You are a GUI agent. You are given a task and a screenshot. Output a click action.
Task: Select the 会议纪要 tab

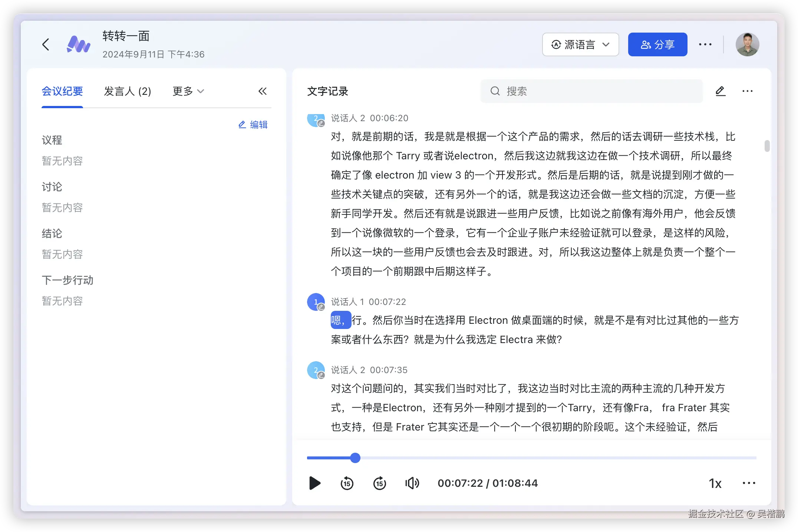(62, 91)
